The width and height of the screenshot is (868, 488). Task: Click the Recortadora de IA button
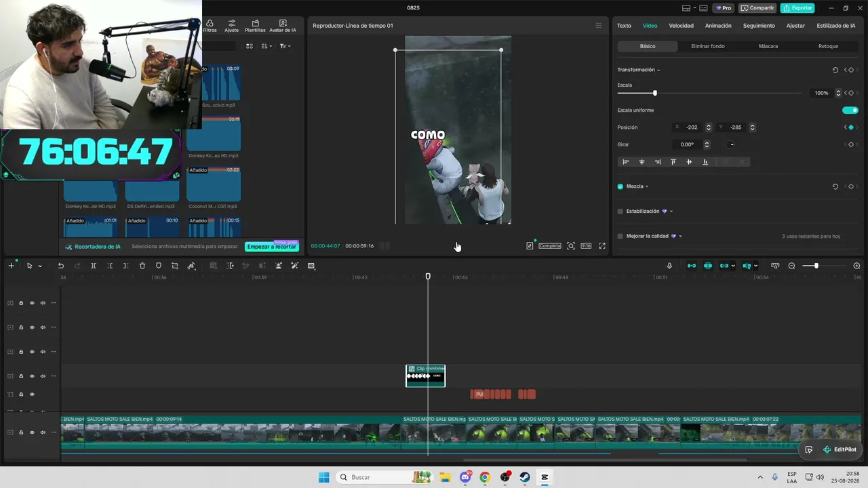(x=93, y=247)
